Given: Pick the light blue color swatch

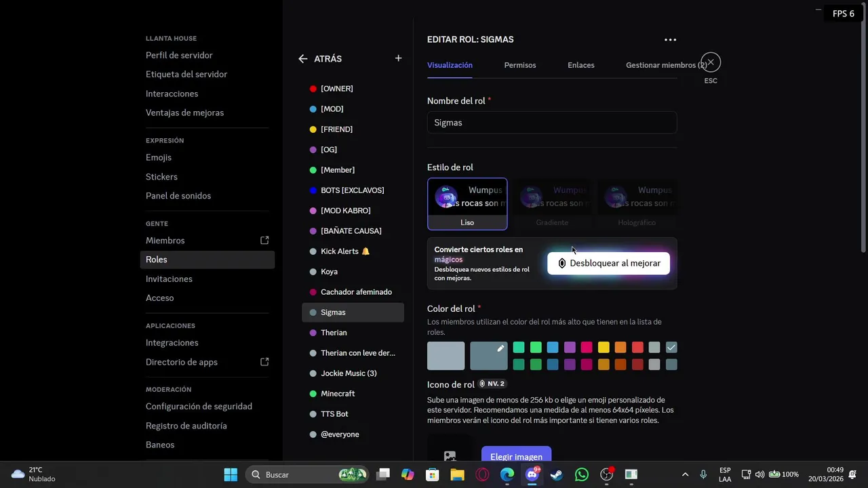Looking at the screenshot, I should pyautogui.click(x=553, y=348).
